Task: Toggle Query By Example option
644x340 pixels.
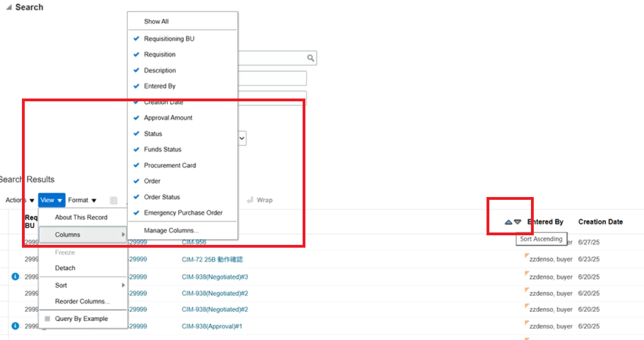Action: point(83,319)
